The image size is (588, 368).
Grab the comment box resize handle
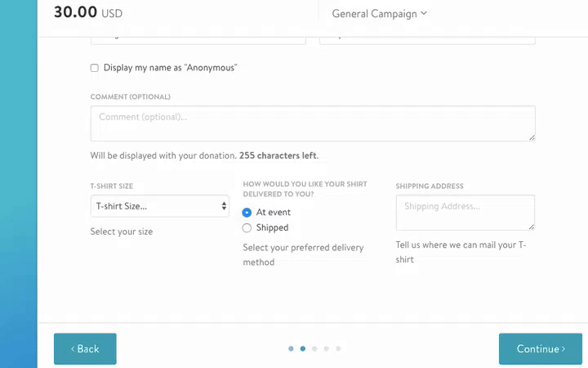[x=532, y=137]
